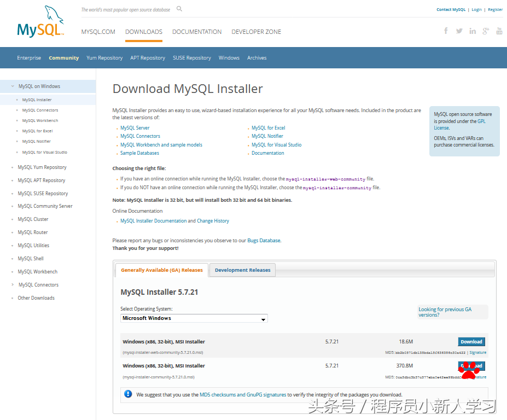Click the Twitter bird icon

coord(459,31)
